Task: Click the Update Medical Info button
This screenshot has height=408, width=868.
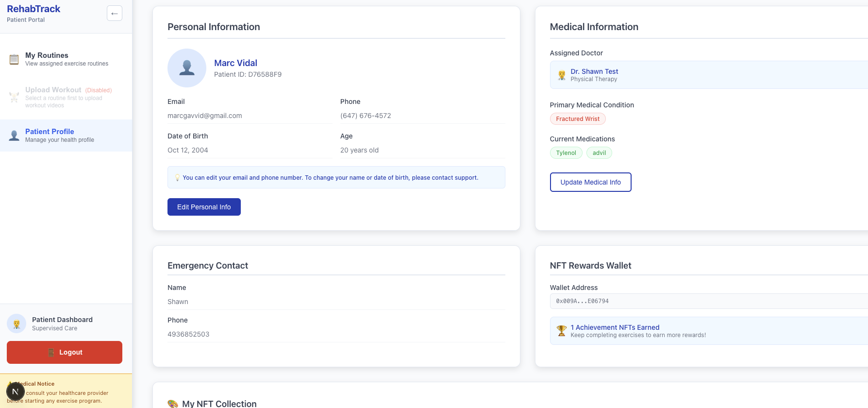Action: [590, 182]
